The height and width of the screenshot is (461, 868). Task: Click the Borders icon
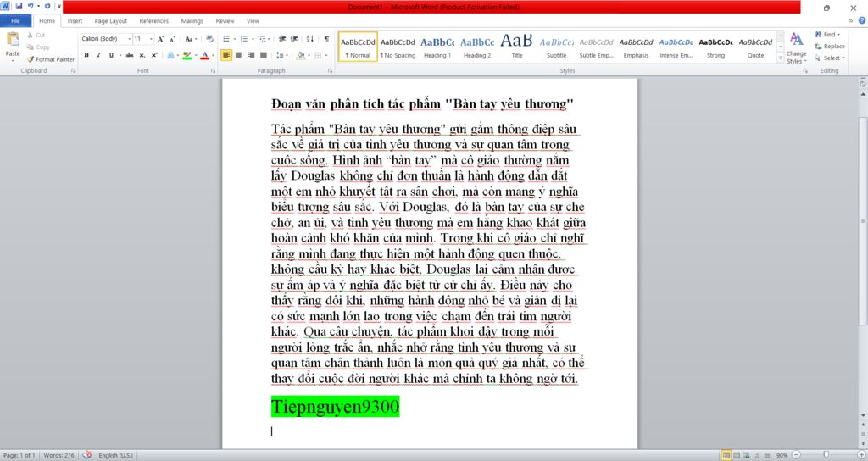pyautogui.click(x=319, y=55)
